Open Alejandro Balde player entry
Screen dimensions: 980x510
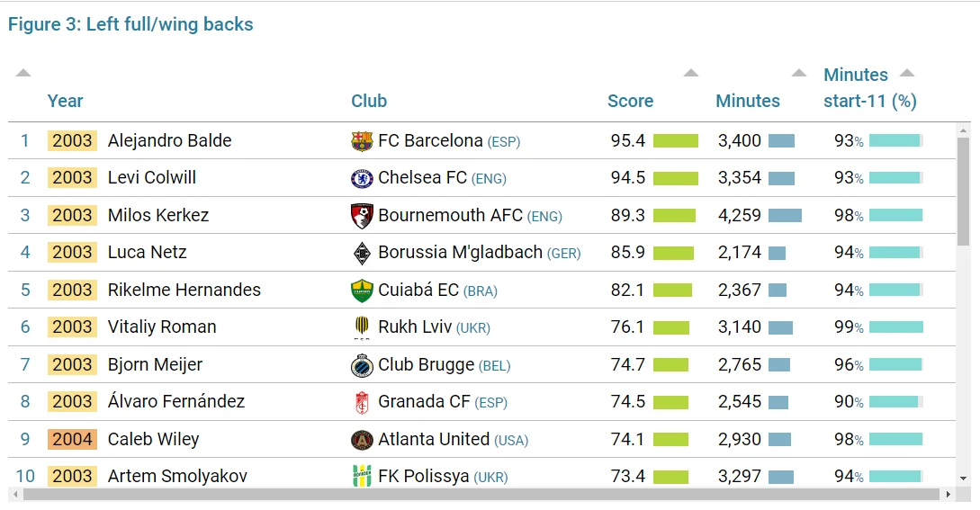pyautogui.click(x=169, y=141)
